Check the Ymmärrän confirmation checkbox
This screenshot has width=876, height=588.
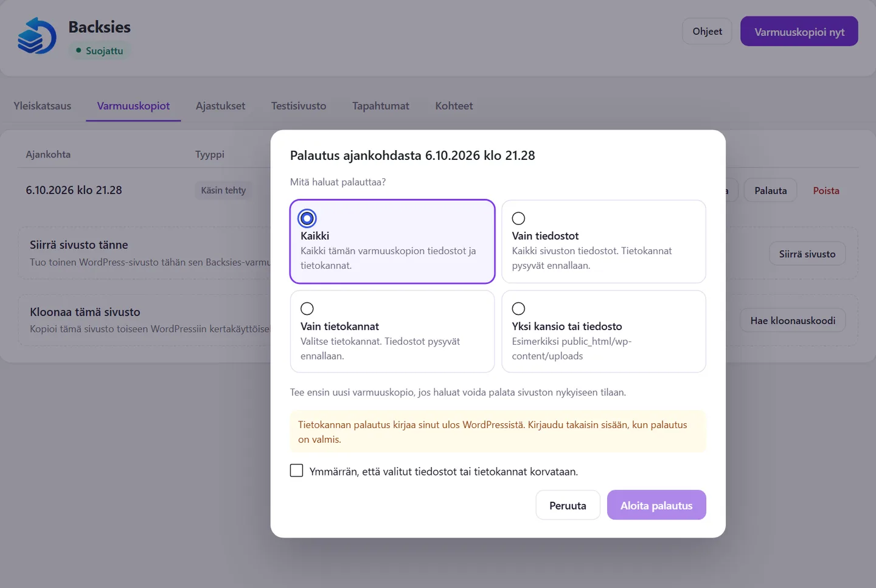click(x=297, y=471)
